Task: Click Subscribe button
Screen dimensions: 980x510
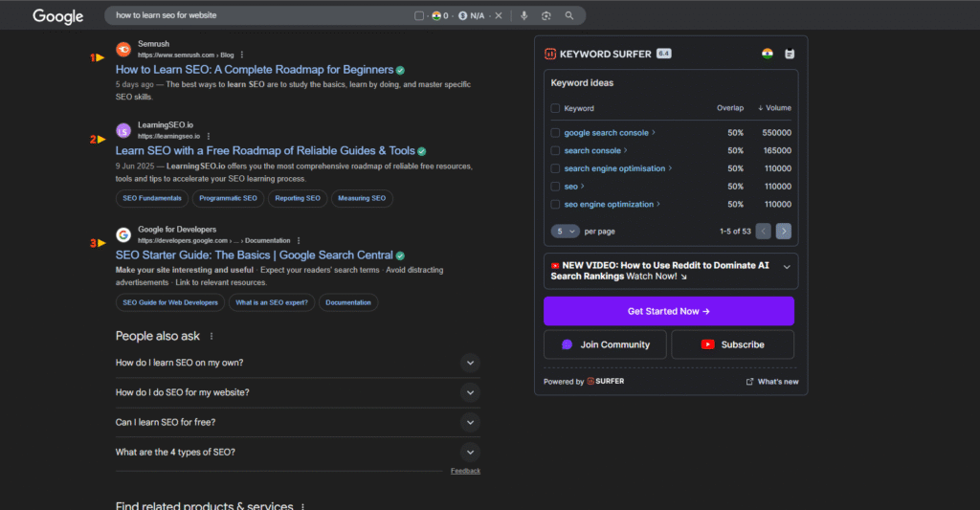Action: 732,344
